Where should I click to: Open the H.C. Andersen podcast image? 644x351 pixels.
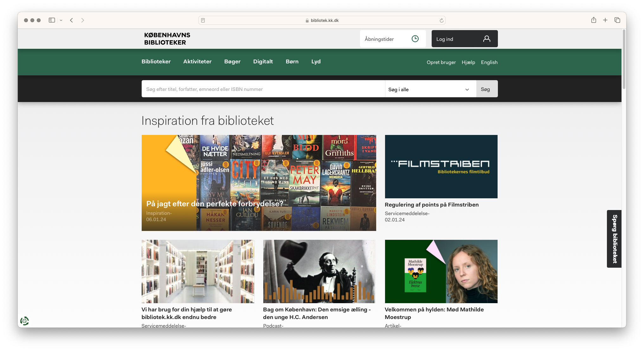pos(319,271)
